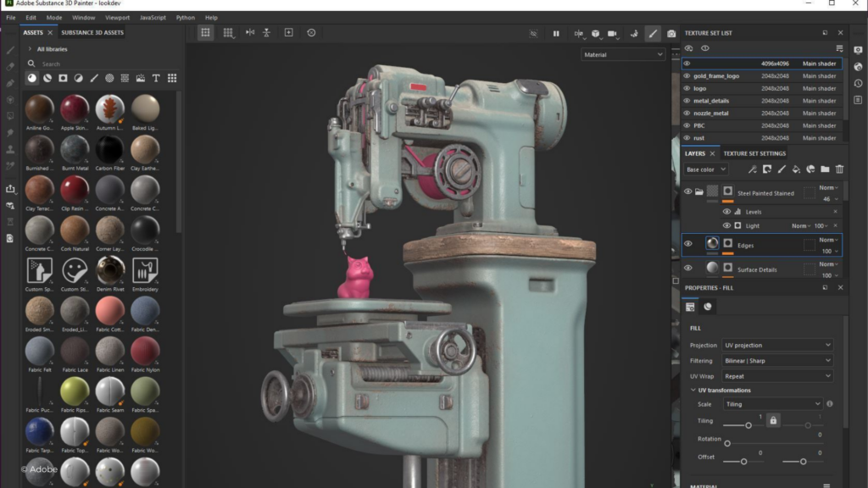Hide the logo texture set
The height and width of the screenshot is (488, 868).
click(687, 88)
